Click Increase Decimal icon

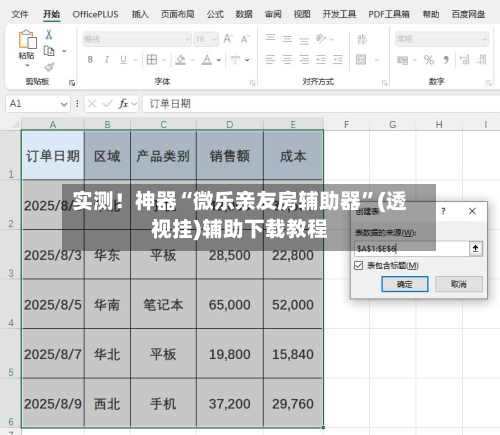click(464, 60)
